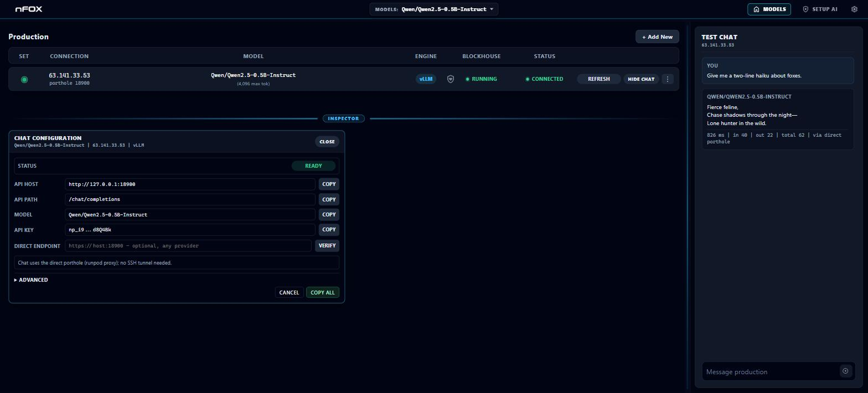
Task: Click the CONNECTED status text
Action: [544, 79]
